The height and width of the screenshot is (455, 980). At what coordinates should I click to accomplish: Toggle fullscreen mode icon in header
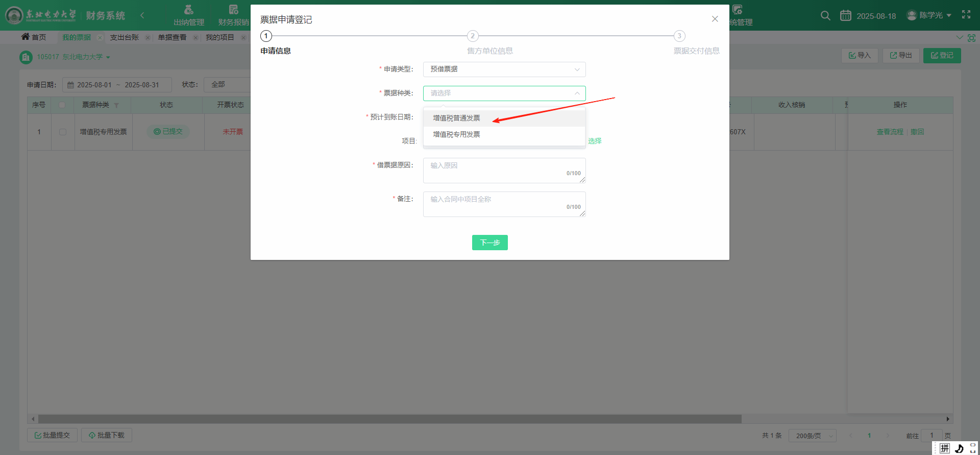click(x=966, y=15)
